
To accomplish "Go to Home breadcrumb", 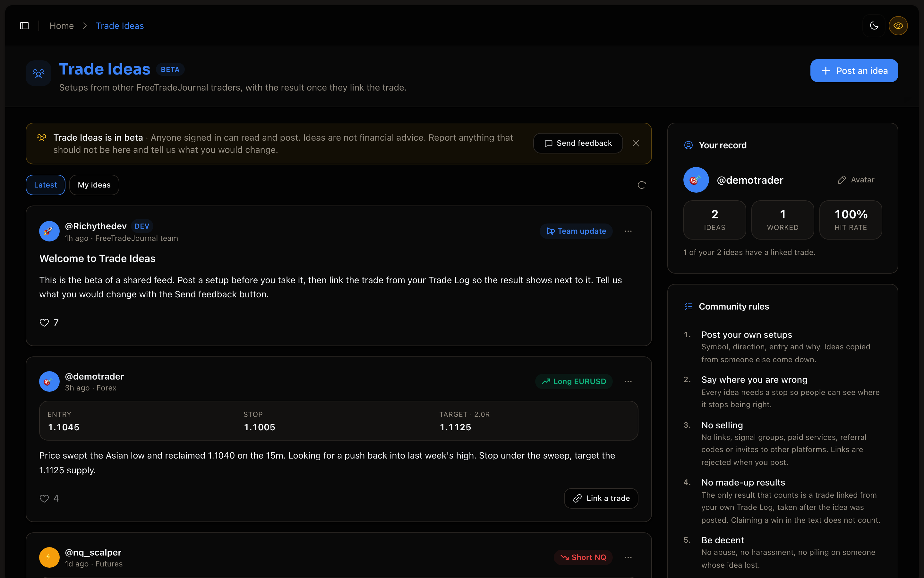I will (62, 26).
